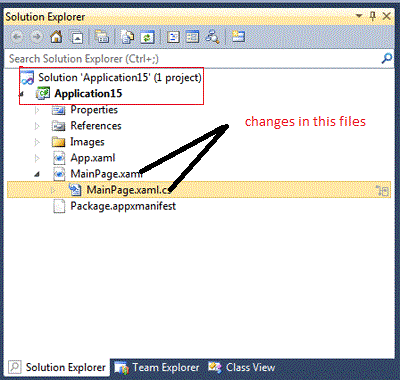Image resolution: width=400 pixels, height=380 pixels.
Task: Select the Package.appxmanifest file
Action: pyautogui.click(x=123, y=206)
